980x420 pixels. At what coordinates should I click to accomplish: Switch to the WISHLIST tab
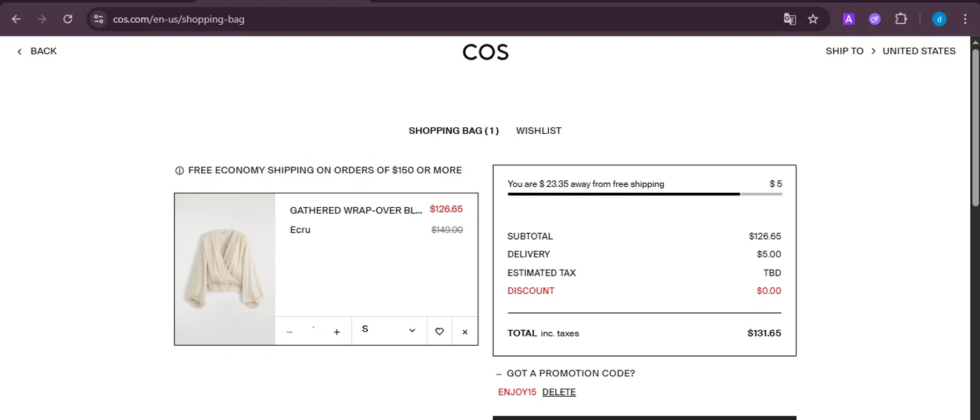pyautogui.click(x=538, y=131)
